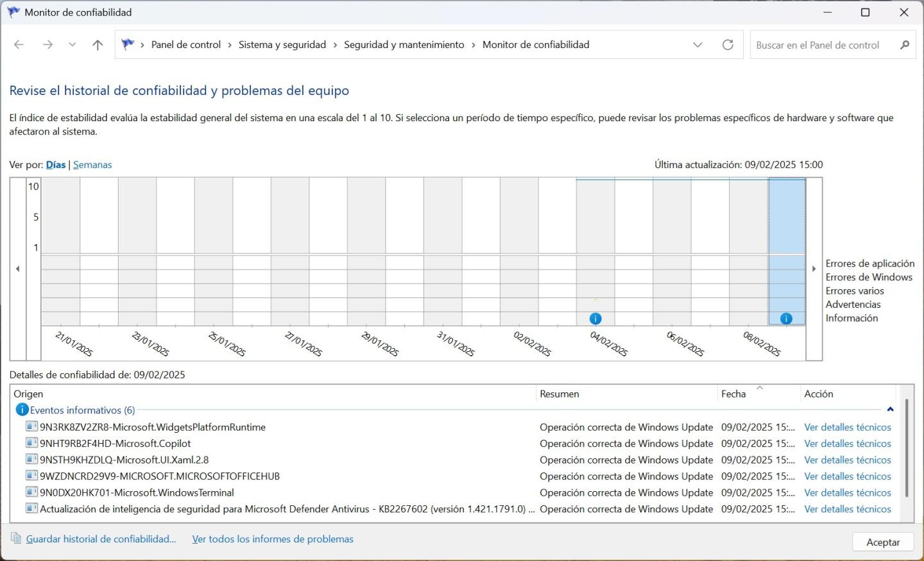Collapse the Eventos informativos group
This screenshot has width=924, height=561.
pyautogui.click(x=890, y=410)
